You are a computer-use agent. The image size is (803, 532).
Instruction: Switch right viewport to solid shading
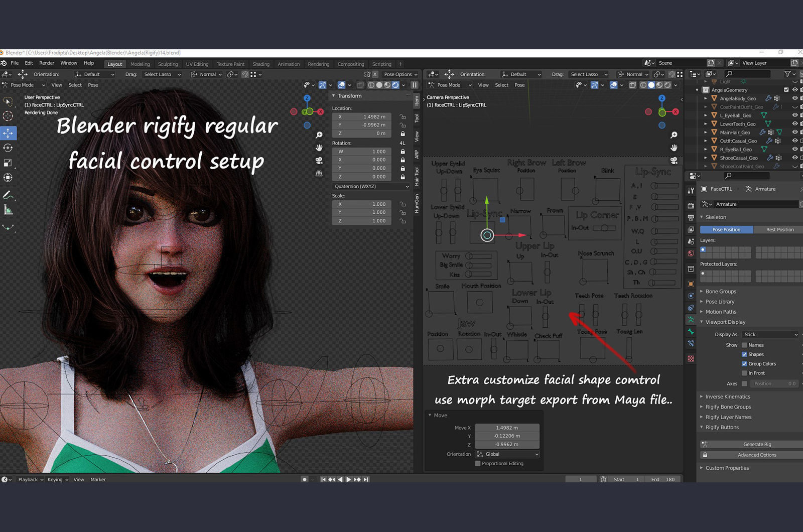pyautogui.click(x=651, y=85)
